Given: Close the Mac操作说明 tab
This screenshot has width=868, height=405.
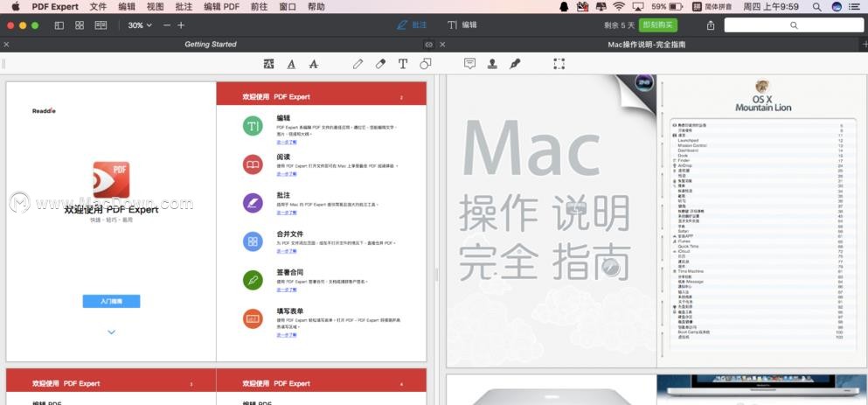Looking at the screenshot, I should (x=442, y=45).
